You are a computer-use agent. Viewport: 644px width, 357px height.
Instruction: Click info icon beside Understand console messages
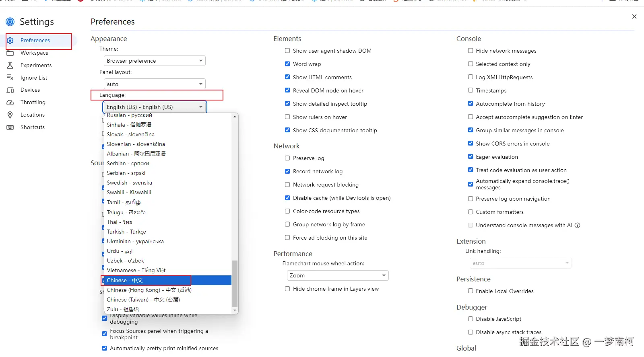(578, 226)
